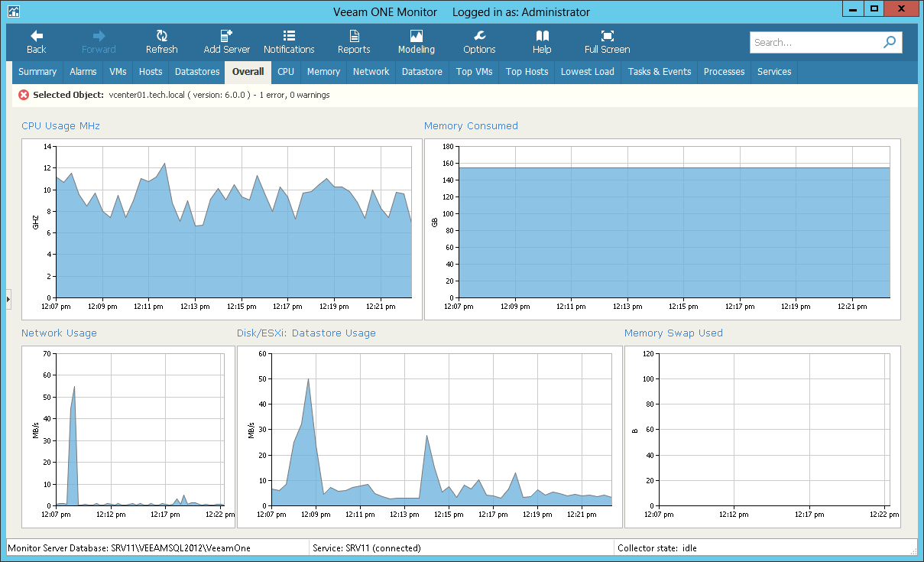Click inside the Datastore Usage chart

(x=441, y=428)
